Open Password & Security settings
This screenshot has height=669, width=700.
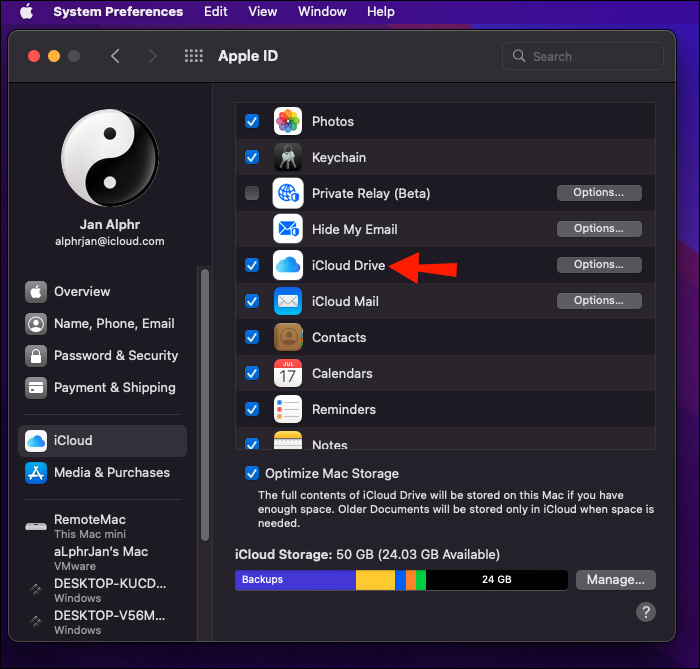click(115, 355)
